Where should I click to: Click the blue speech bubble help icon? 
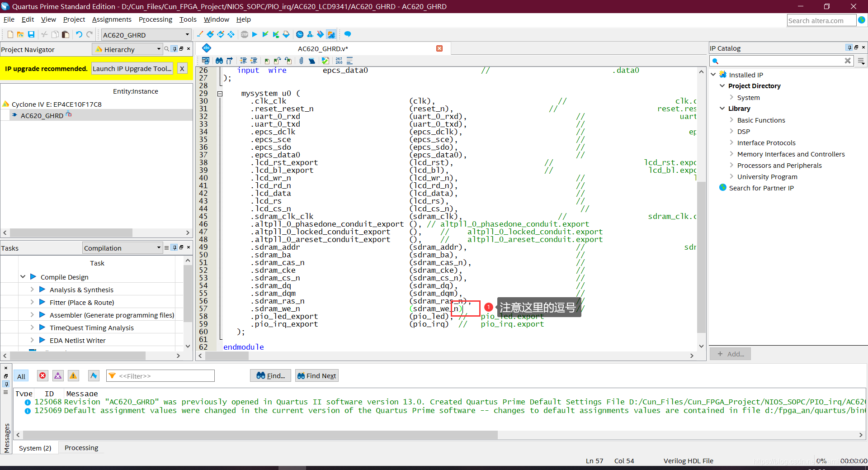coord(348,34)
